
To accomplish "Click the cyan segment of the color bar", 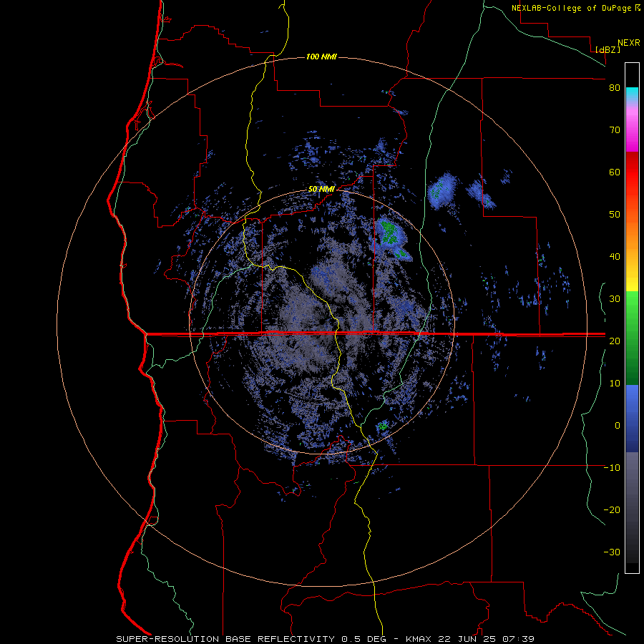I will click(x=632, y=94).
